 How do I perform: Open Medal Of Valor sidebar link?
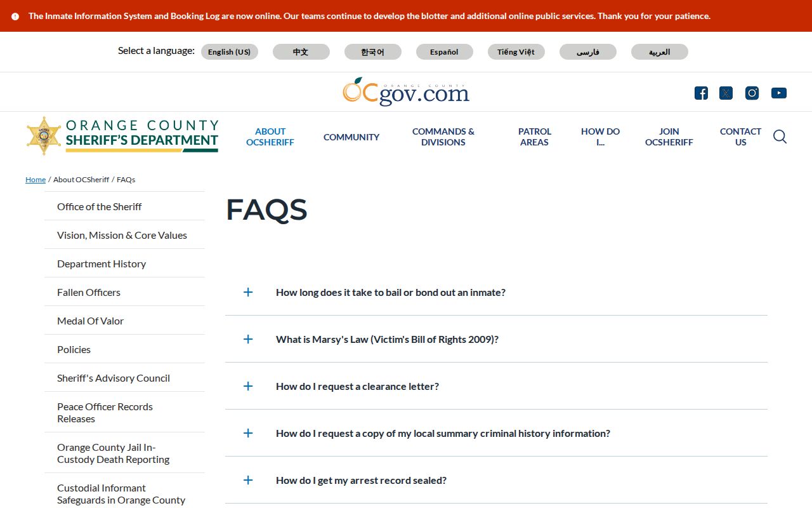[124, 321]
